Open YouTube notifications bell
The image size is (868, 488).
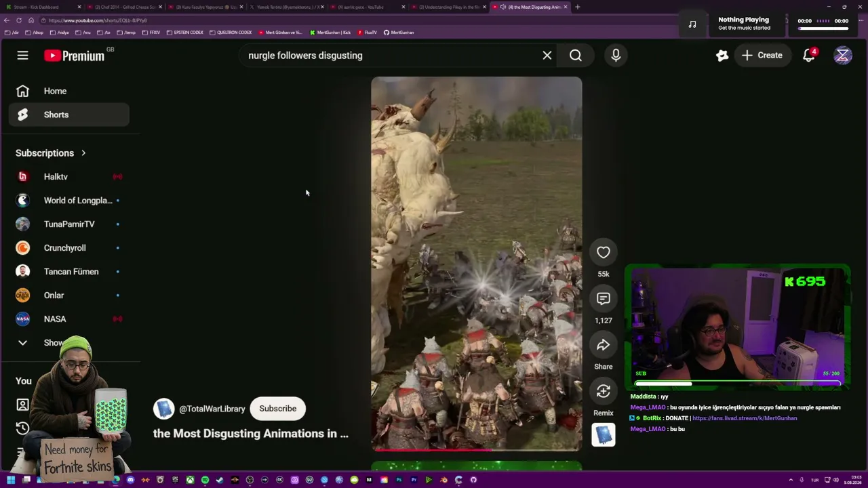[809, 56]
